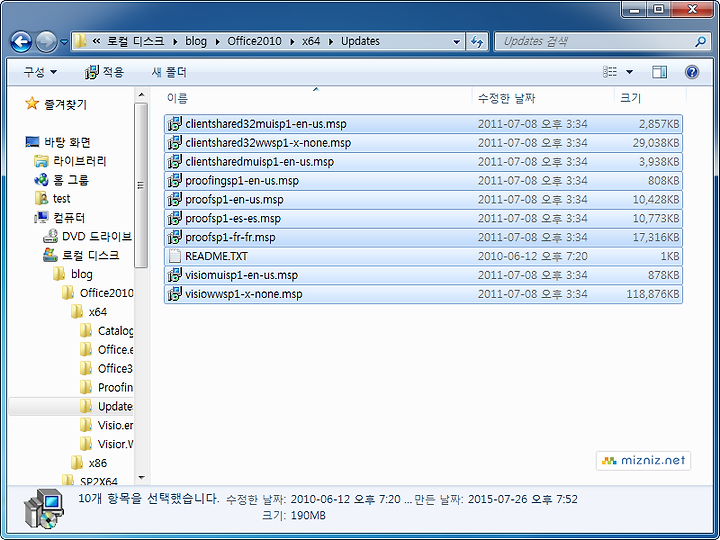Click x64 segment in address bar
The height and width of the screenshot is (540, 720).
(311, 41)
